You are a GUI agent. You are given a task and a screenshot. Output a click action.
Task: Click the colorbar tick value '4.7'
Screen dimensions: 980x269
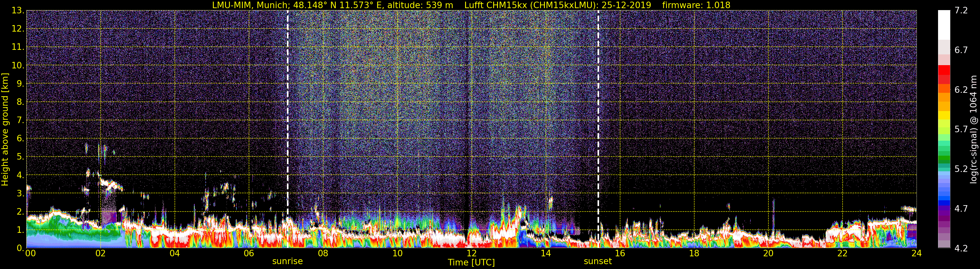[961, 209]
